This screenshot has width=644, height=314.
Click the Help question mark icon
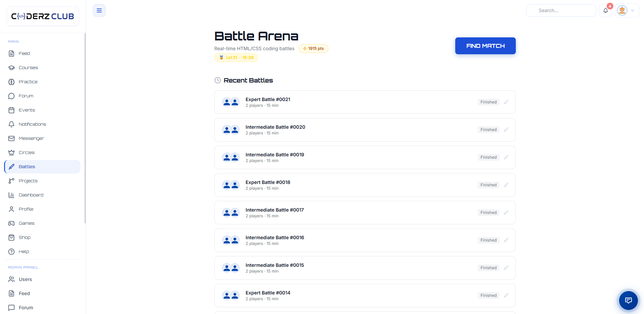(x=11, y=252)
